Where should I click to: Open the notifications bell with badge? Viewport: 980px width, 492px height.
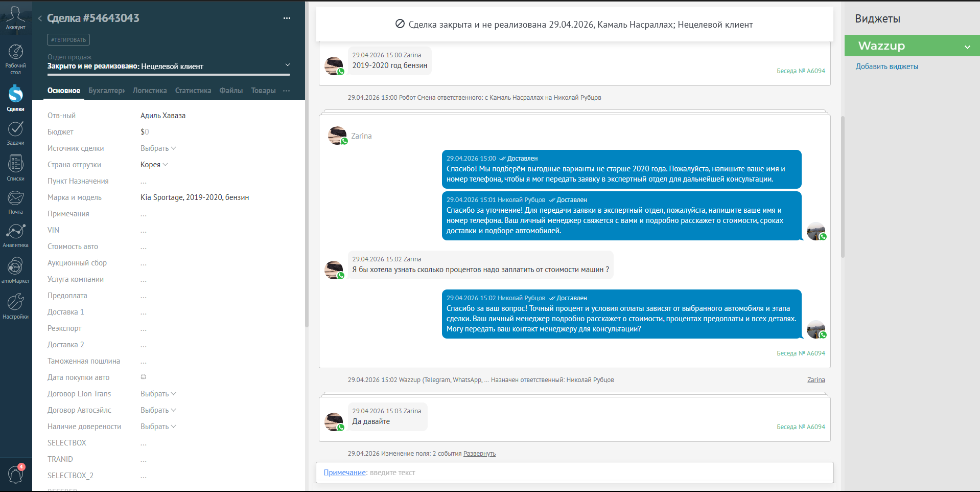16,474
